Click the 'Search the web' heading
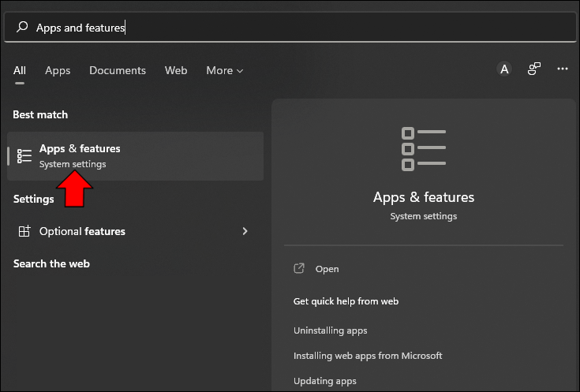The width and height of the screenshot is (580, 392). click(51, 263)
